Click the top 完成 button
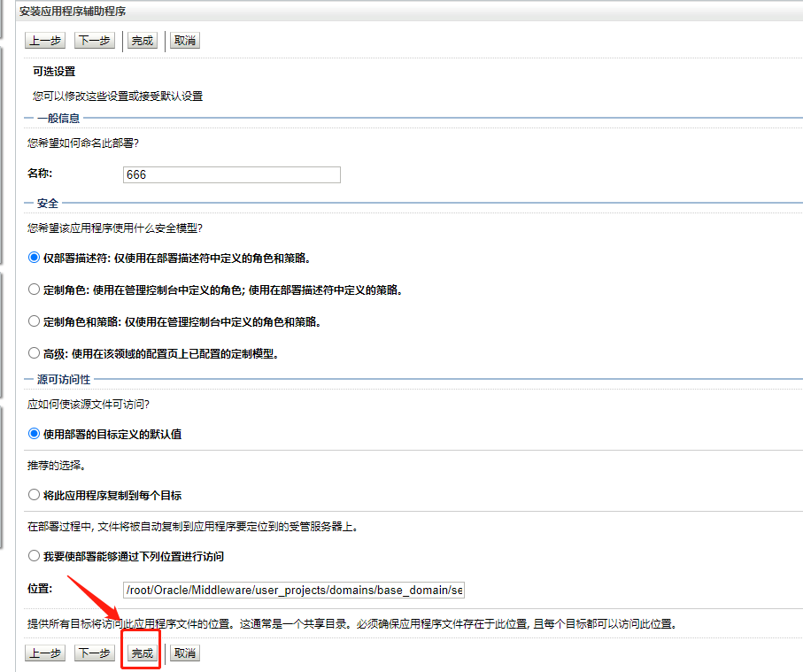Screen dimensions: 803x672 141,39
